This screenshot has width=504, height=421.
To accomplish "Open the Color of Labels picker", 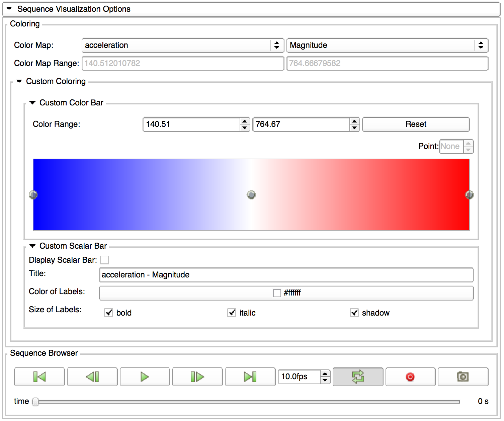I will coord(286,293).
